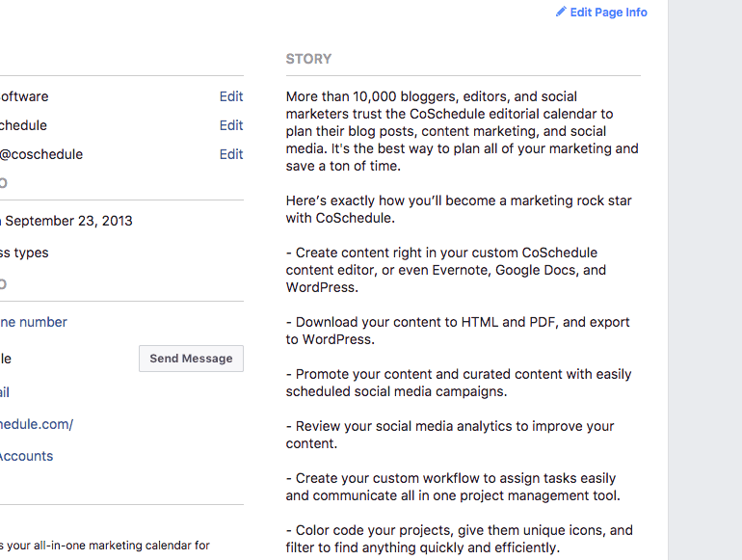Click Edit next to the software row
Image resolution: width=742 pixels, height=560 pixels.
[x=231, y=96]
